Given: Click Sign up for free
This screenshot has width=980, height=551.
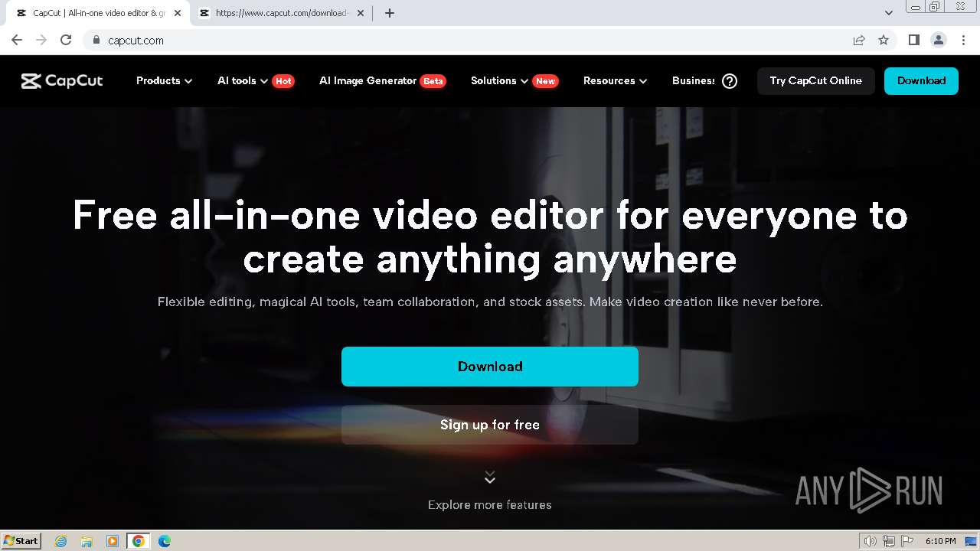Looking at the screenshot, I should click(490, 425).
